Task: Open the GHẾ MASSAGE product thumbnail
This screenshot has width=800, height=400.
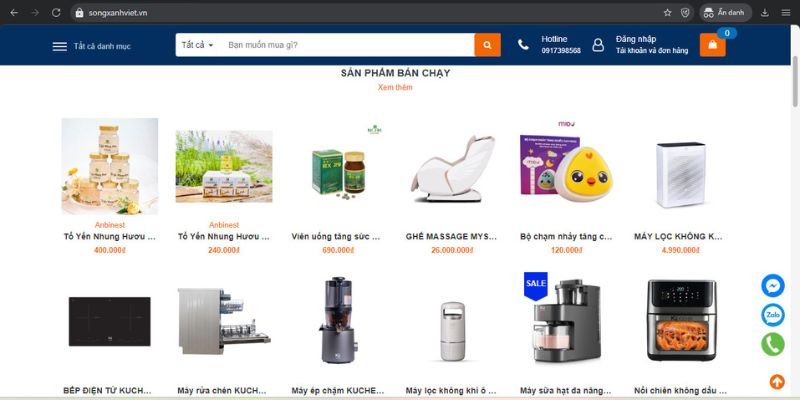Action: pyautogui.click(x=452, y=167)
